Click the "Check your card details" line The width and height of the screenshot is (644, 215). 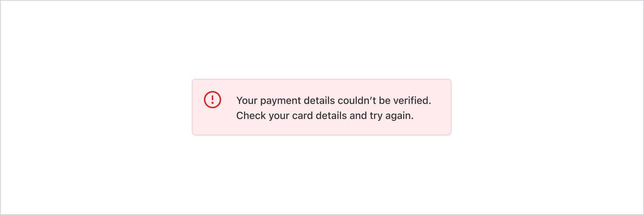coord(325,116)
